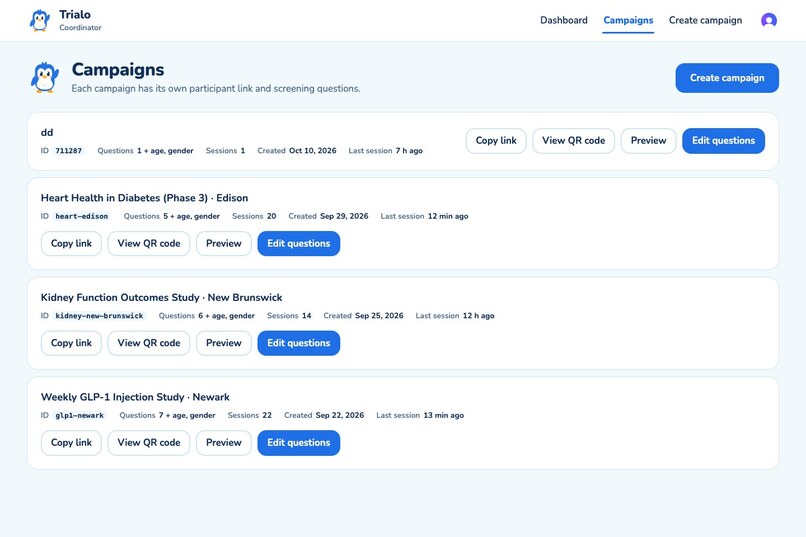This screenshot has height=537, width=806.
Task: Click the sessions count '22'
Action: pyautogui.click(x=267, y=416)
